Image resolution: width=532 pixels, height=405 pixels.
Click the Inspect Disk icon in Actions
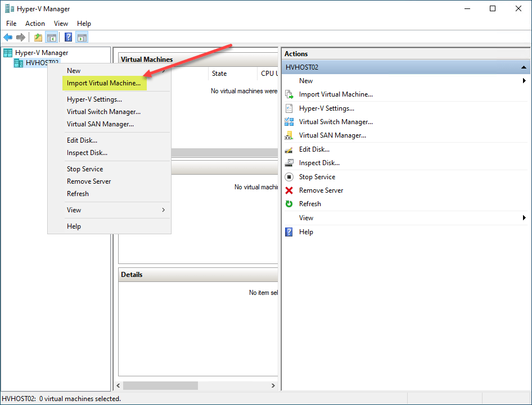tap(288, 163)
